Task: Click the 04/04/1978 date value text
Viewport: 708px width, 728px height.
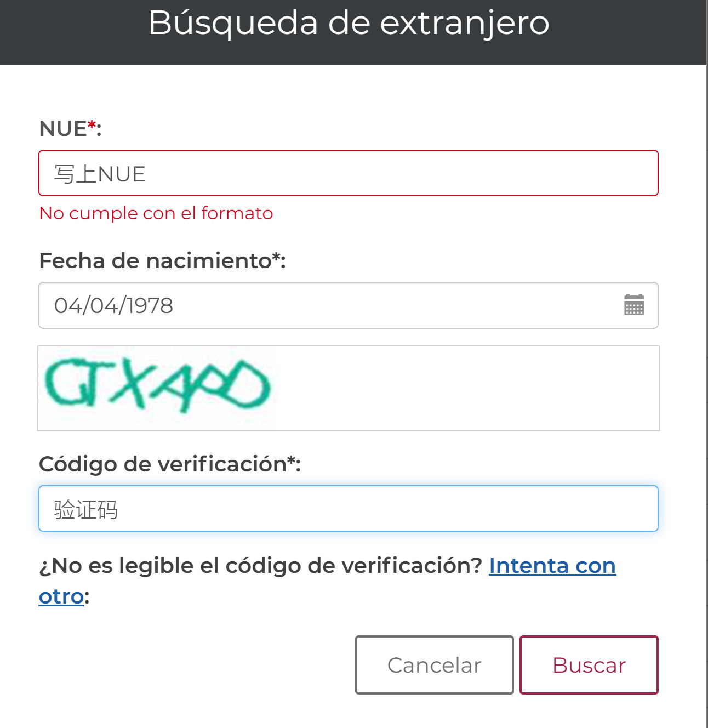Action: [x=113, y=305]
